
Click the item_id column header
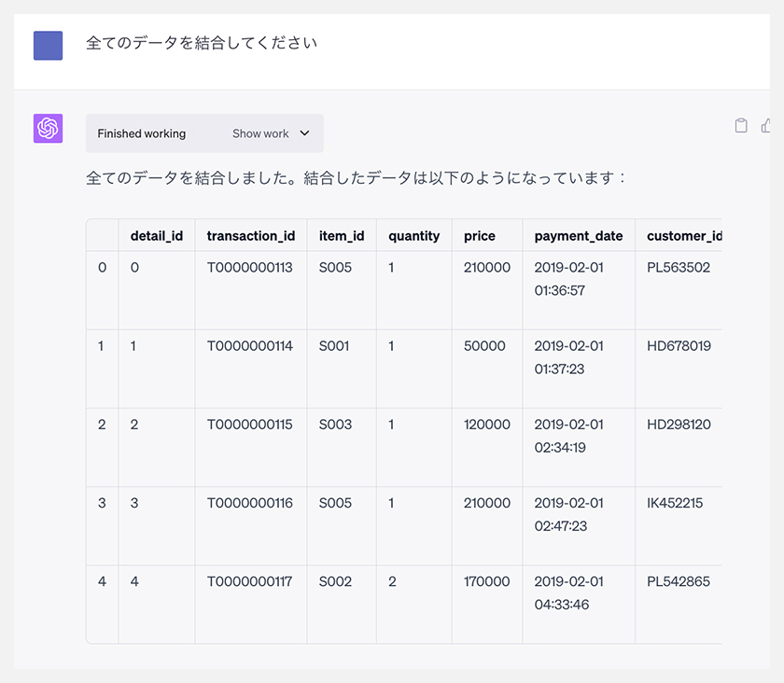point(342,235)
